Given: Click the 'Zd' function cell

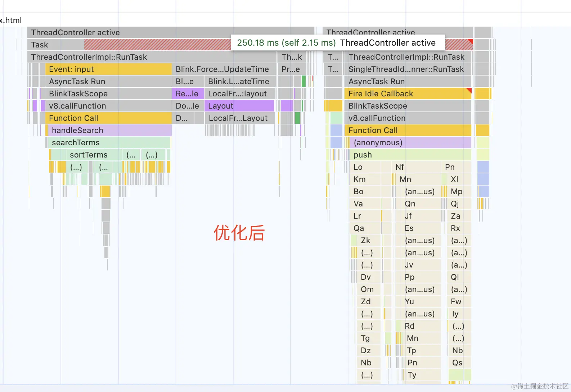Looking at the screenshot, I should point(369,301).
